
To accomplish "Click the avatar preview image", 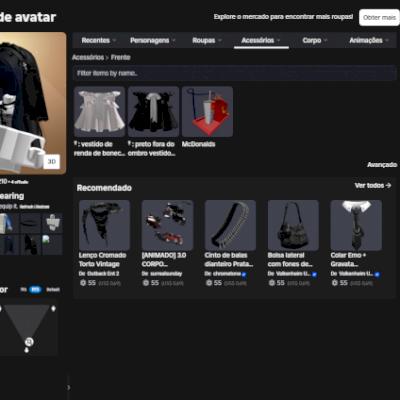I will click(x=33, y=103).
